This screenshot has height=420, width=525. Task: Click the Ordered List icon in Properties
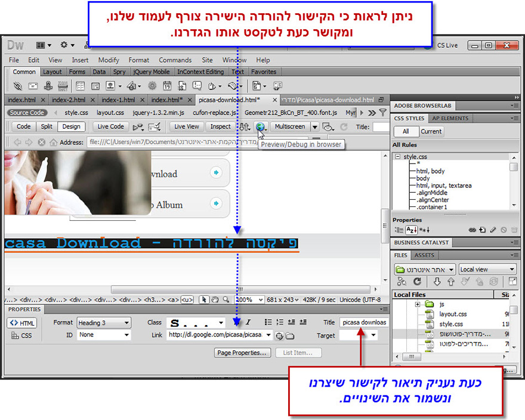pos(280,322)
